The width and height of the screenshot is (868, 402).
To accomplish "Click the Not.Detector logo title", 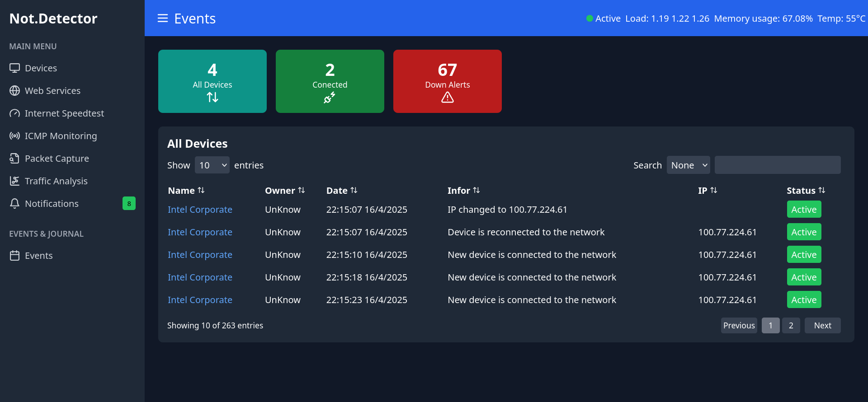I will pos(53,19).
